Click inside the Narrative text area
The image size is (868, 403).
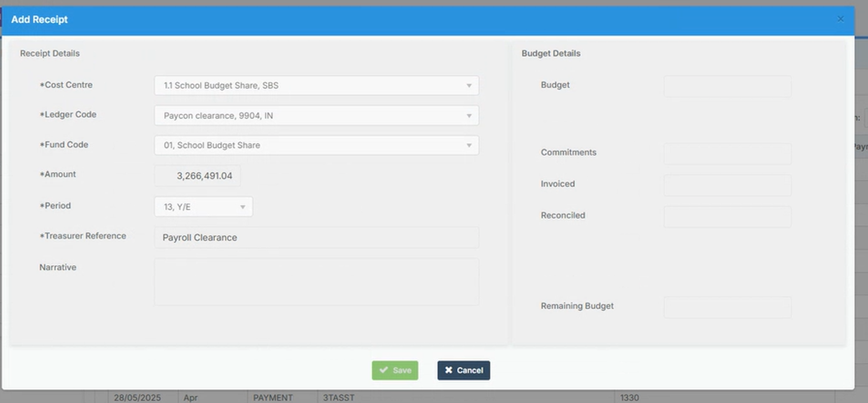[x=316, y=282]
